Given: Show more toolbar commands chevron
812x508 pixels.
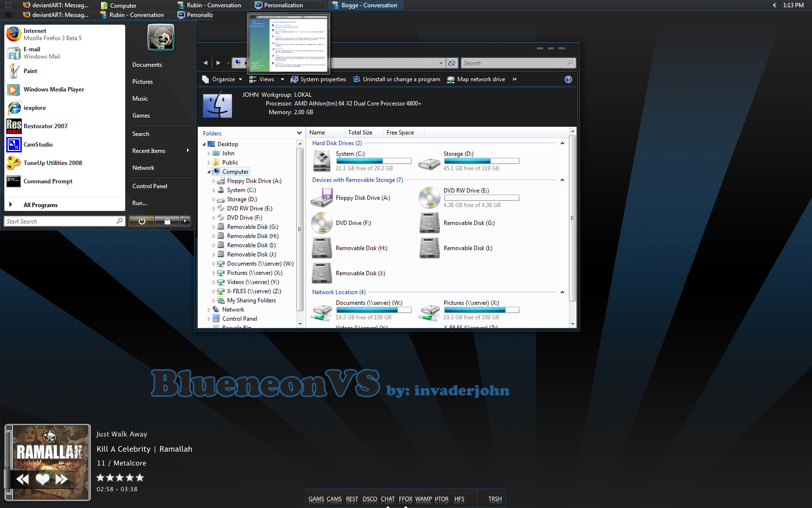Looking at the screenshot, I should coord(515,79).
